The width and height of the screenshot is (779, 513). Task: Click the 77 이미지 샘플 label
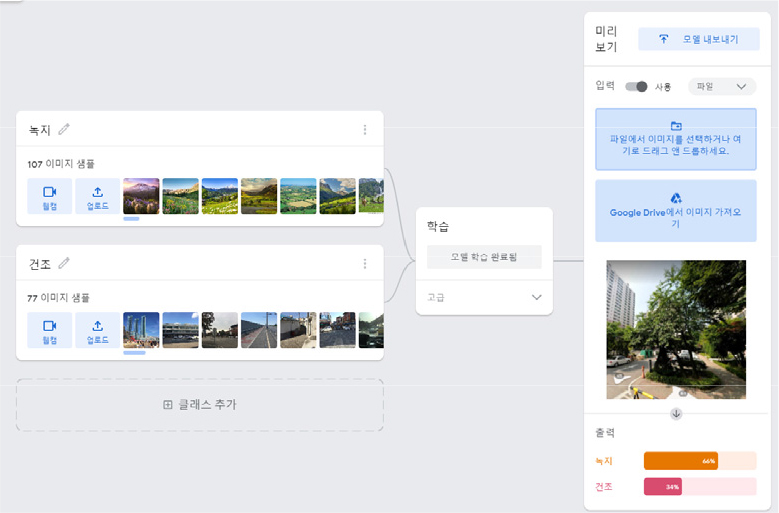[x=58, y=297]
